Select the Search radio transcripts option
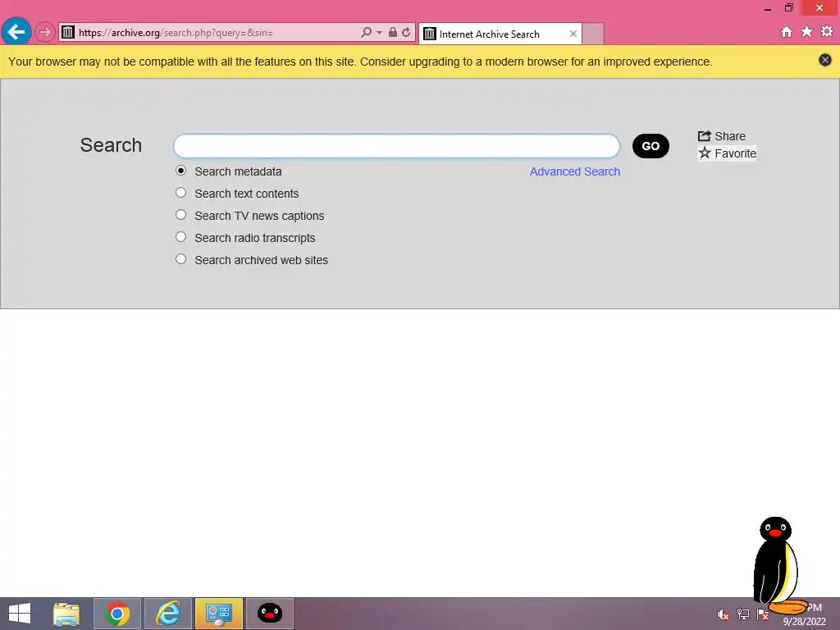Viewport: 840px width, 630px height. [x=181, y=237]
